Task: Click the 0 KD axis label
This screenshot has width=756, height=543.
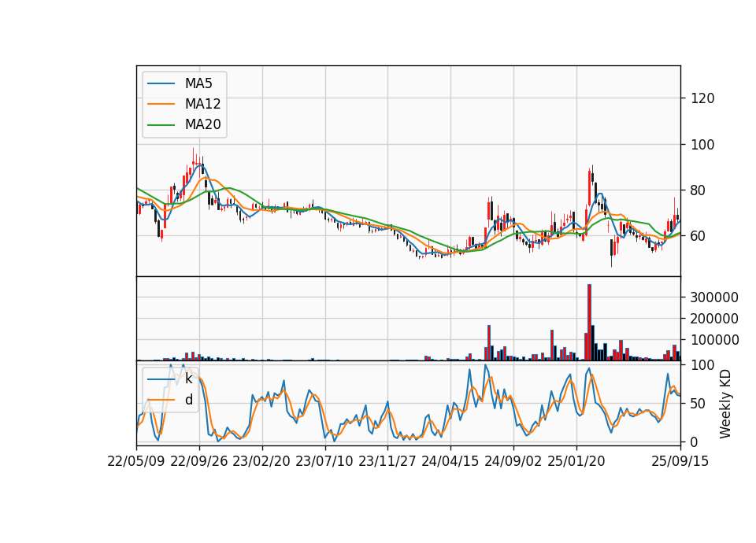Action: pos(695,441)
